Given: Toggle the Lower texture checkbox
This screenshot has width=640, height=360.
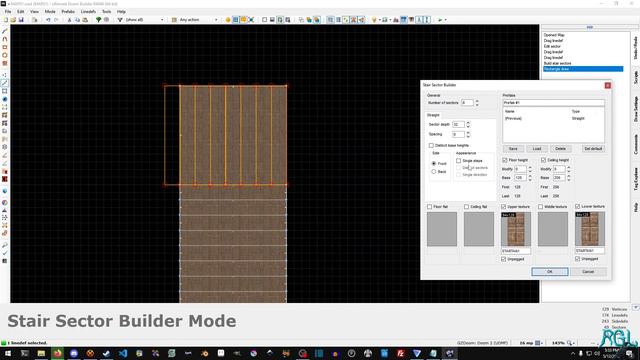Looking at the screenshot, I should click(x=578, y=206).
